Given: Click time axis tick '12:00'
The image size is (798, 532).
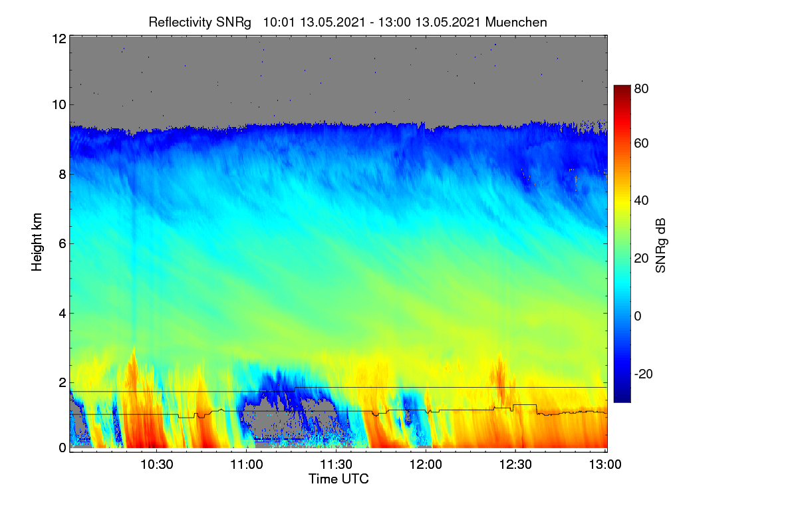Looking at the screenshot, I should [426, 465].
